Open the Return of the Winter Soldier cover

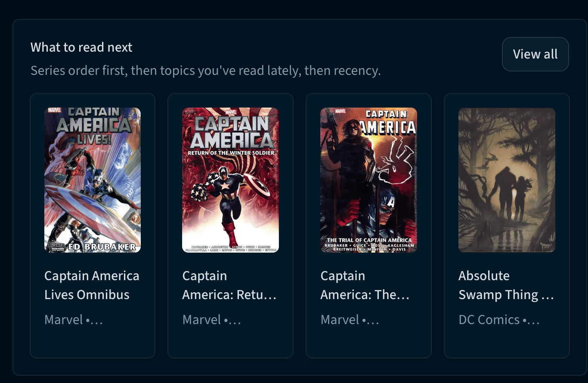tap(231, 180)
